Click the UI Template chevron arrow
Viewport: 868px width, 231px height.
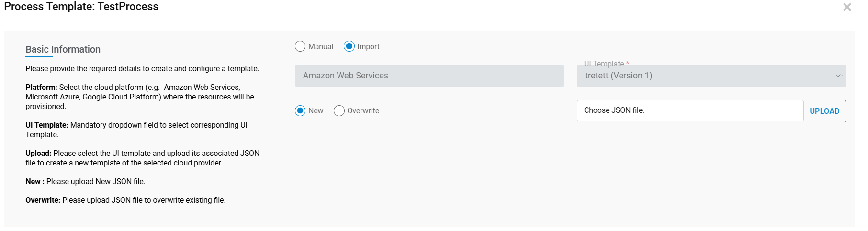[838, 76]
